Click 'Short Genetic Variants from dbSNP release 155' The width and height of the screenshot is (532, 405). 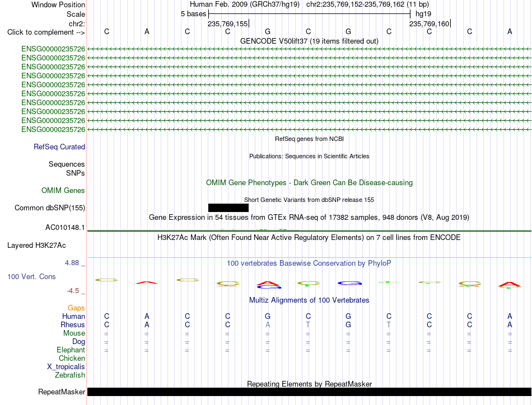click(309, 200)
